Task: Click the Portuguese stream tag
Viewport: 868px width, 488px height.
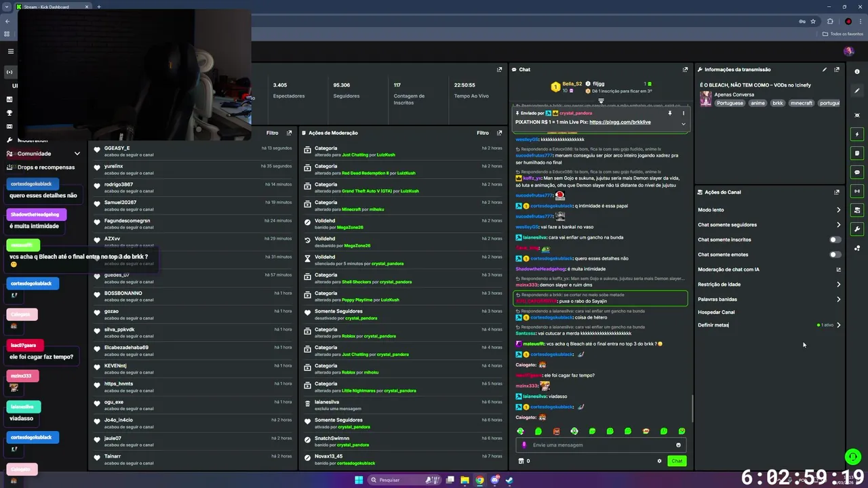Action: click(x=730, y=103)
